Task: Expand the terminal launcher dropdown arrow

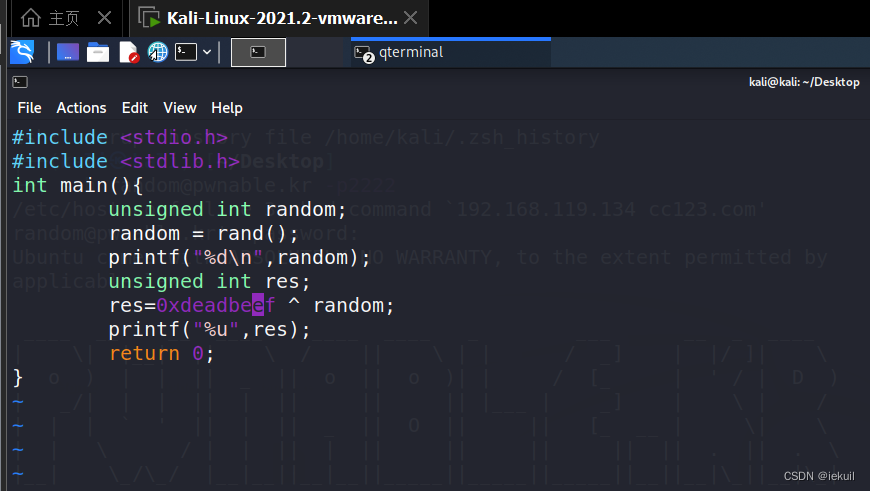Action: 207,52
